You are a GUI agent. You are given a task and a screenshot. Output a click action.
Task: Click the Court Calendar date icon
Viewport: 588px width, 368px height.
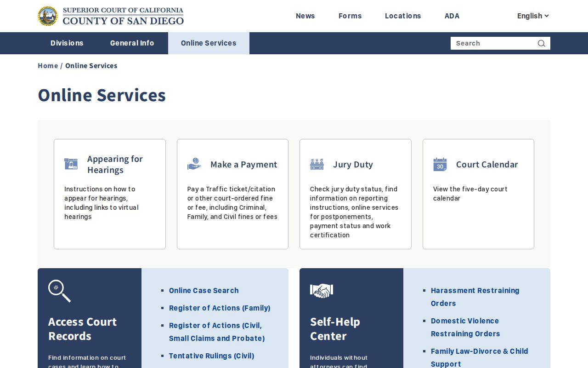(440, 164)
